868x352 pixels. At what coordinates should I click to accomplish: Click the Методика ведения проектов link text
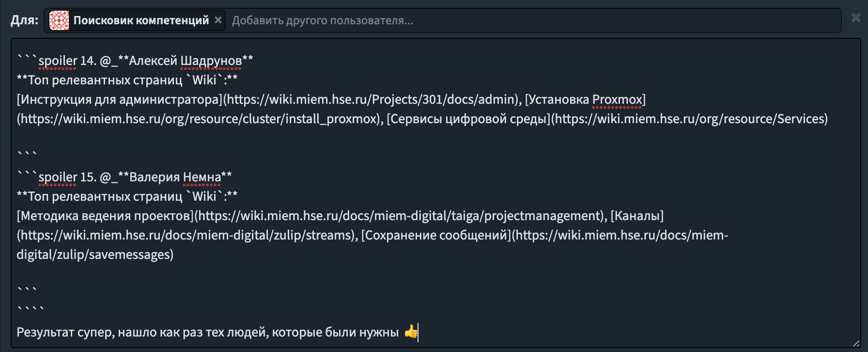click(105, 216)
